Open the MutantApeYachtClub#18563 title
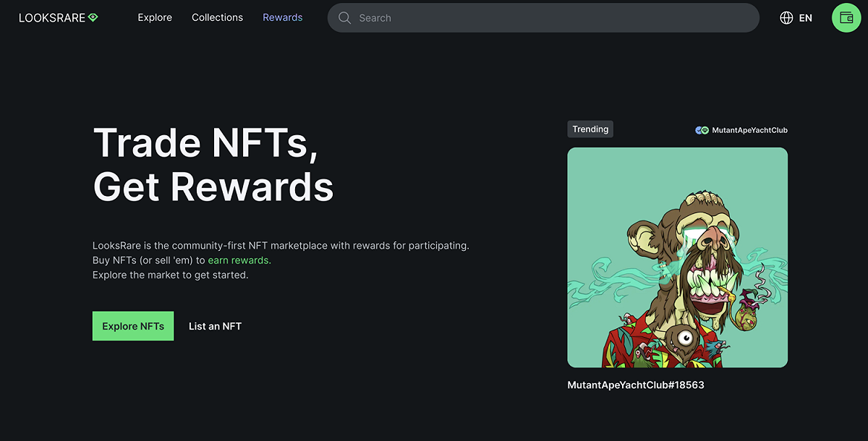868x441 pixels. tap(636, 385)
